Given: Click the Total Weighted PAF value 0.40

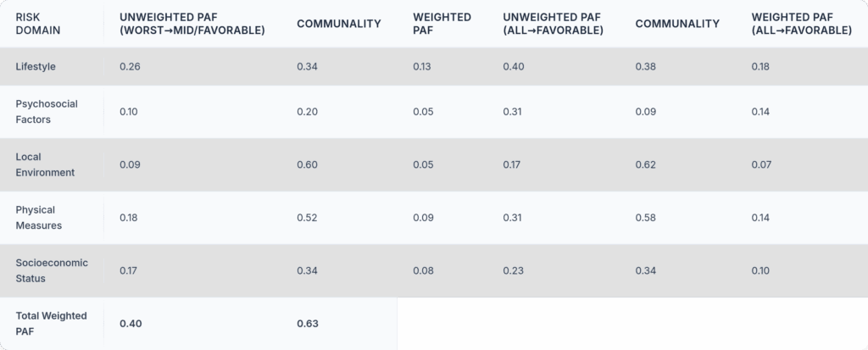Looking at the screenshot, I should [131, 323].
